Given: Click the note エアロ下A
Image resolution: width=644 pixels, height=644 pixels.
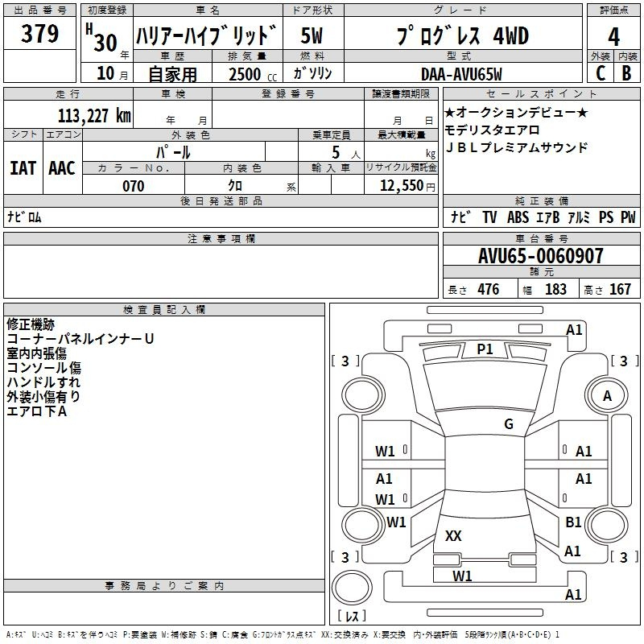Looking at the screenshot, I should [x=36, y=411].
